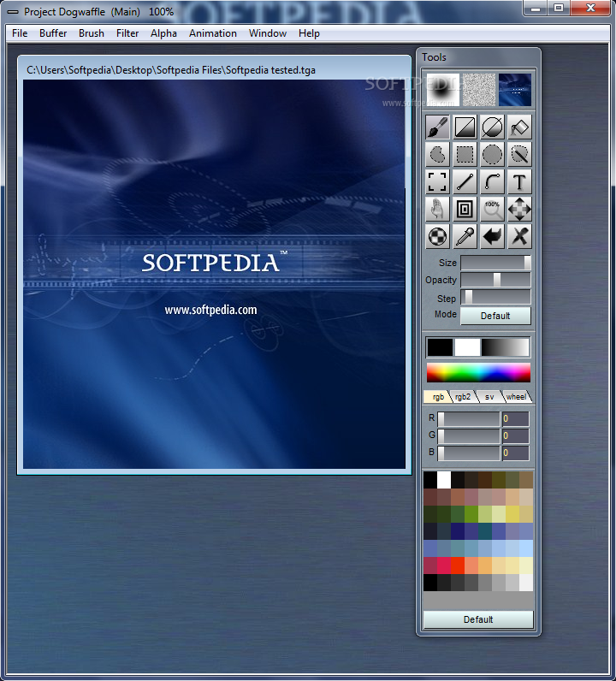Open the Brush menu
Viewport: 616px width, 681px height.
tap(92, 33)
